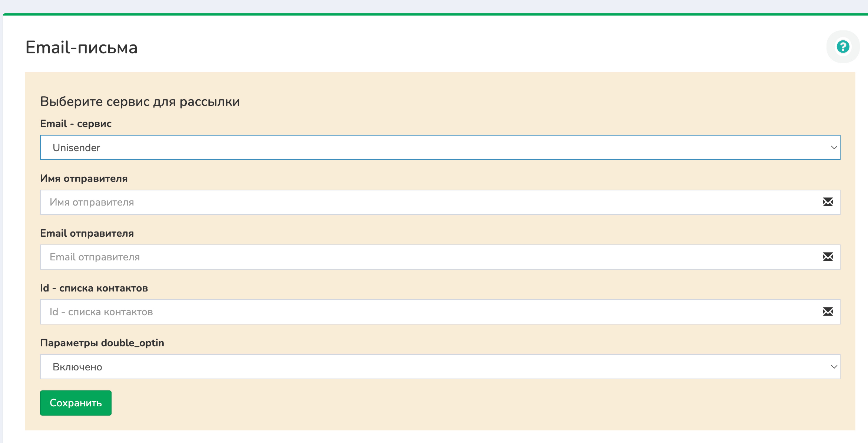Click the 'Имя отправителя' field label
Viewport: 868px width, 443px height.
[84, 179]
